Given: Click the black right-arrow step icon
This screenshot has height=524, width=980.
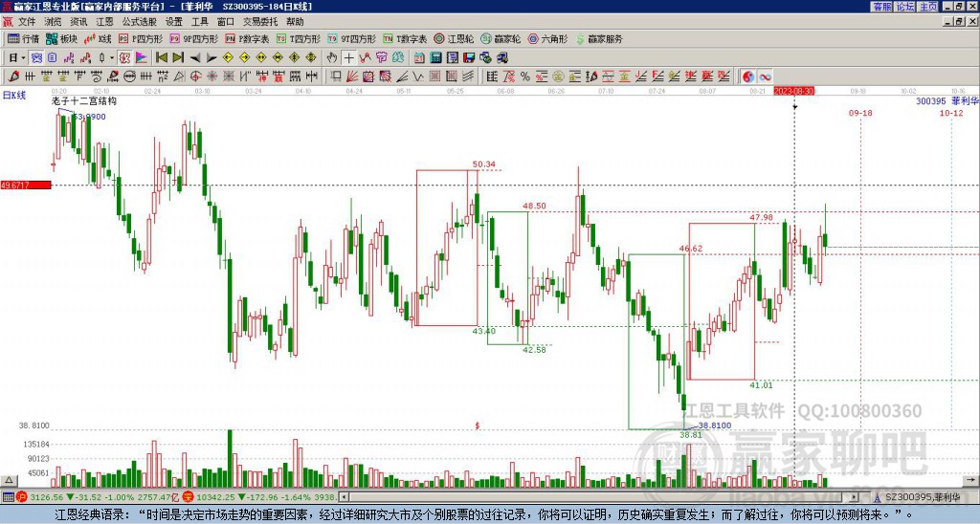Looking at the screenshot, I should (x=212, y=58).
